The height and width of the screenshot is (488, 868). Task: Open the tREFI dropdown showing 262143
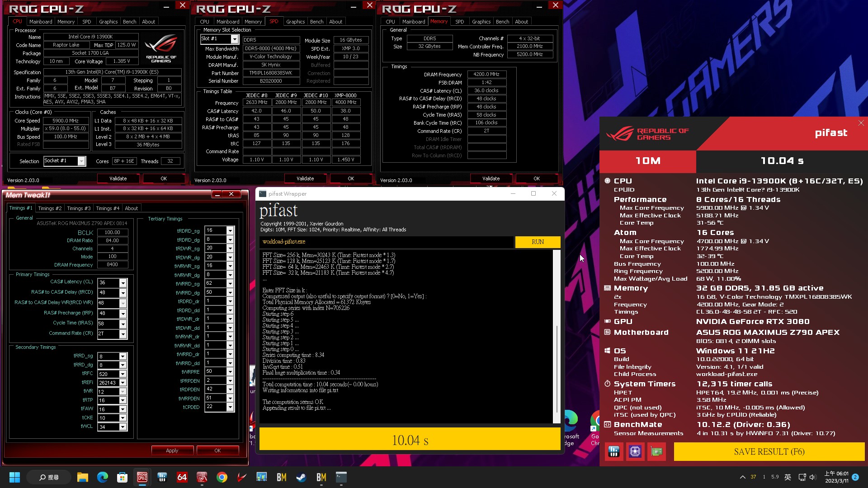coord(123,383)
